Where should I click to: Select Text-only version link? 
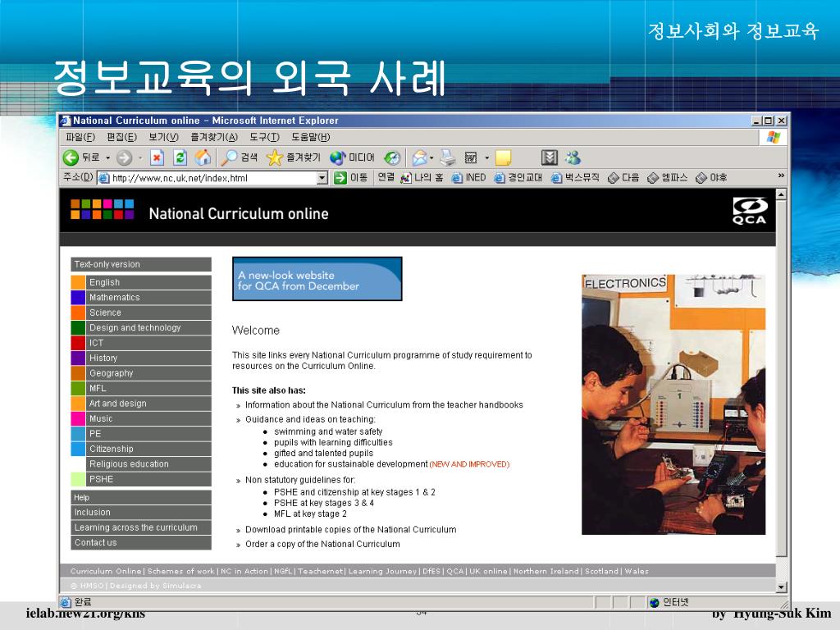tap(141, 264)
